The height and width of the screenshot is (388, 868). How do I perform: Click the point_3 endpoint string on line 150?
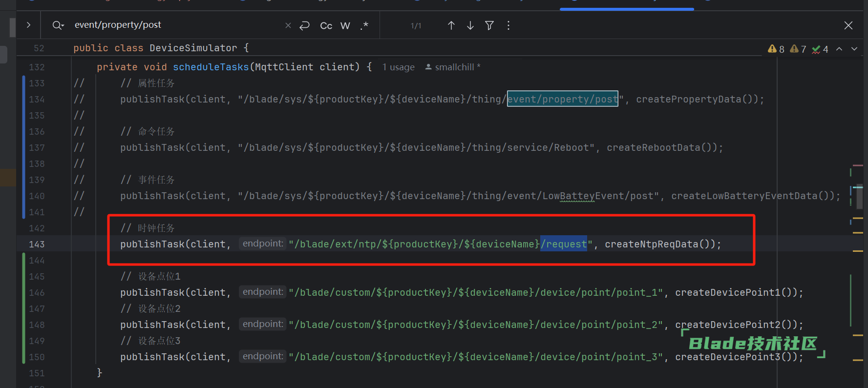point(476,357)
